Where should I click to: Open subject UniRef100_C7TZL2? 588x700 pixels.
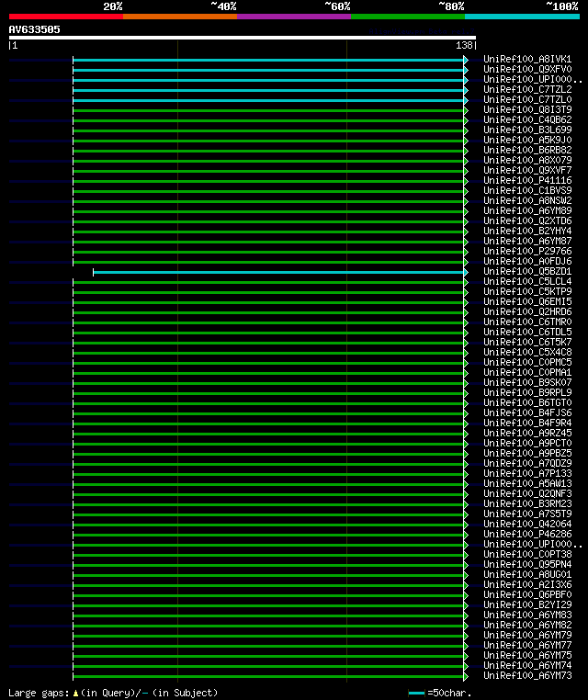[x=527, y=89]
